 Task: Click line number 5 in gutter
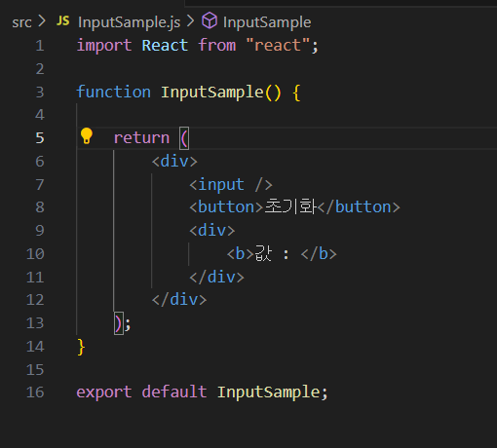click(40, 138)
